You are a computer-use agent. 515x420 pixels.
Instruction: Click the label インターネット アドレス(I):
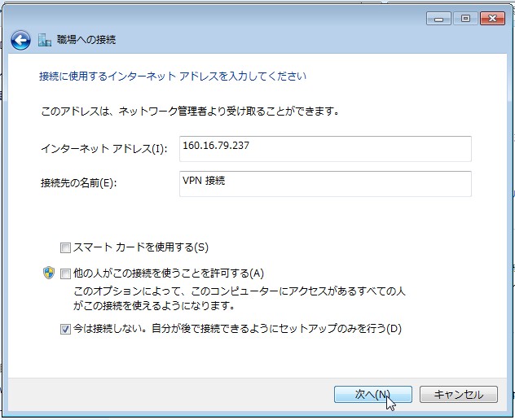(104, 149)
